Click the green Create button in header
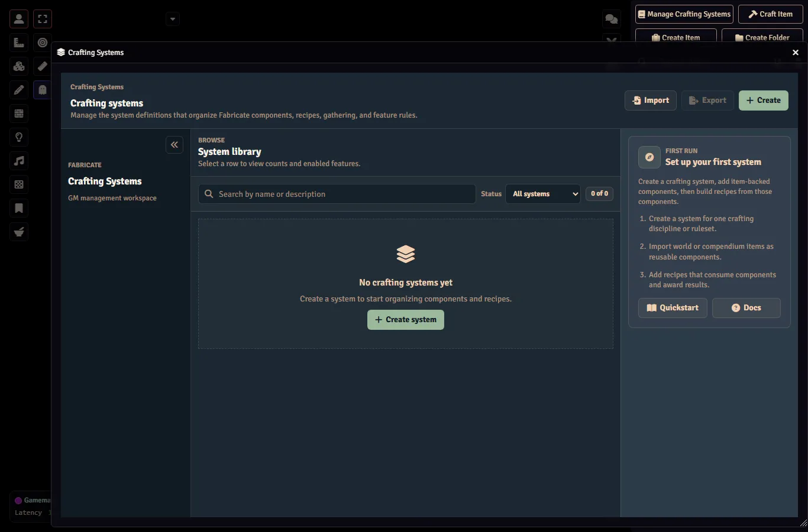 [764, 100]
